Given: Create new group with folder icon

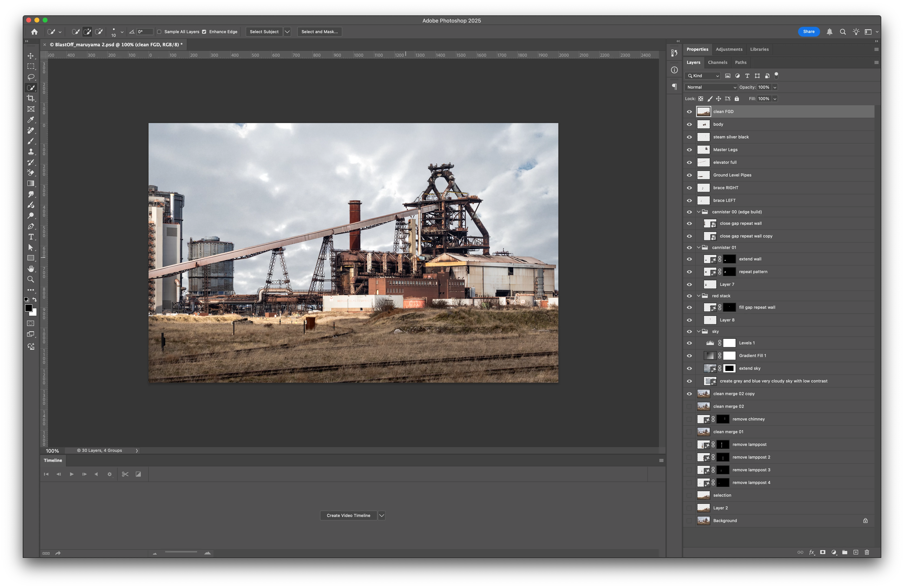Looking at the screenshot, I should [845, 552].
